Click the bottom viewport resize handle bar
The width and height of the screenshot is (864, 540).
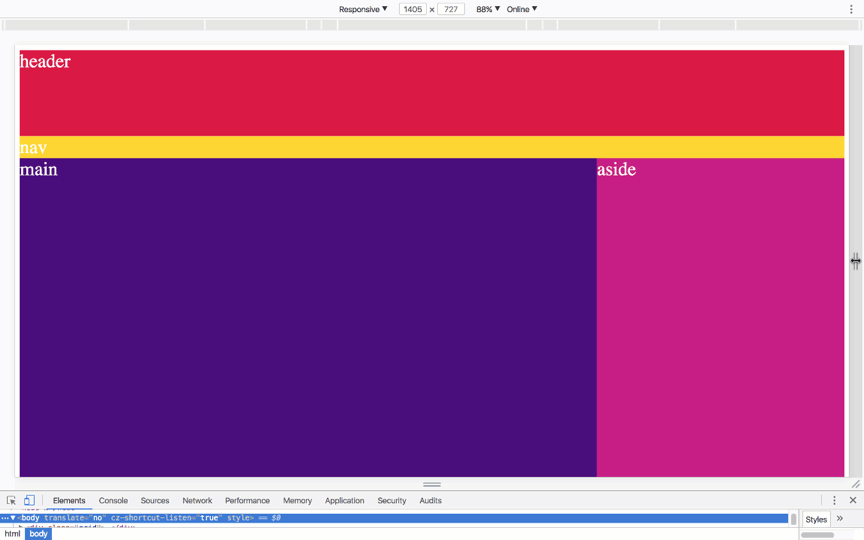tap(432, 484)
